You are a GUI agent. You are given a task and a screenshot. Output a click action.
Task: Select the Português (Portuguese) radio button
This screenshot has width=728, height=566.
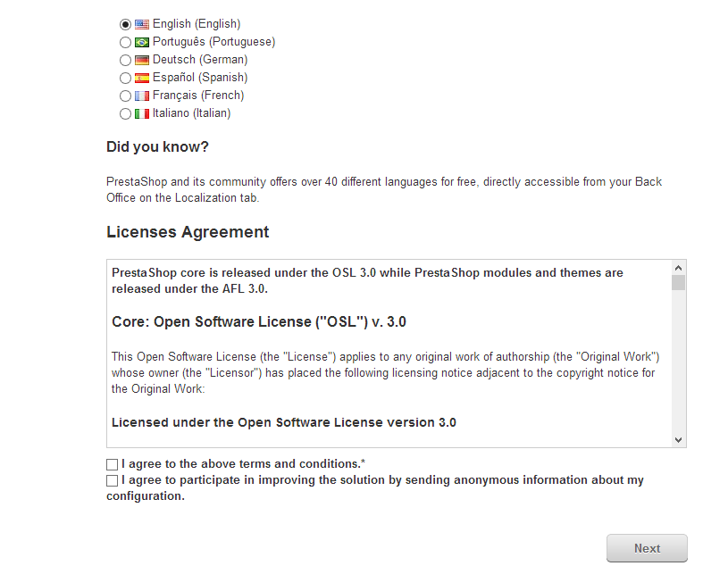point(125,42)
